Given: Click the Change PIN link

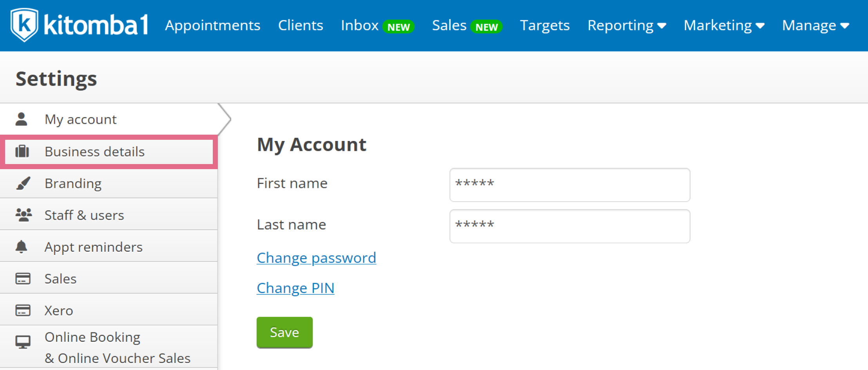Looking at the screenshot, I should (x=295, y=288).
